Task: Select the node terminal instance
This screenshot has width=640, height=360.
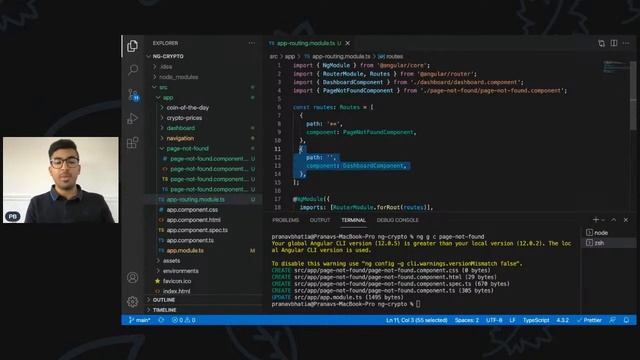Action: tap(608, 233)
